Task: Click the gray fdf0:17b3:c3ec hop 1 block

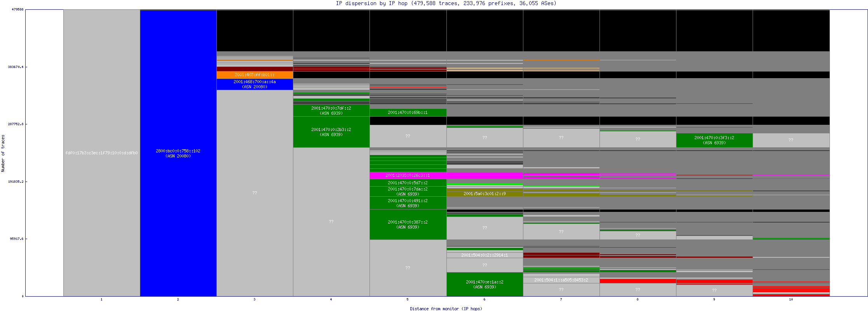Action: pyautogui.click(x=101, y=153)
